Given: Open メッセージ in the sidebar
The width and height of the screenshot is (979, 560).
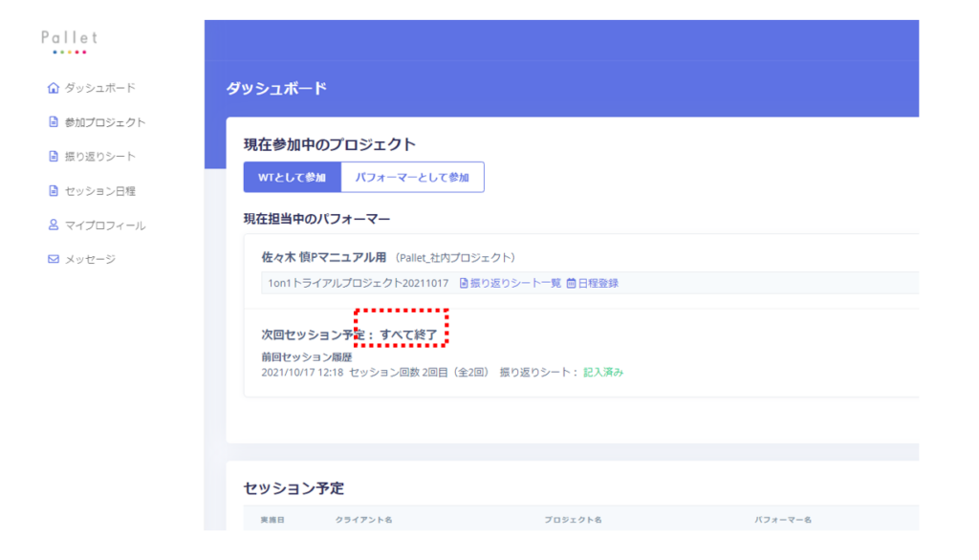Looking at the screenshot, I should pos(90,259).
